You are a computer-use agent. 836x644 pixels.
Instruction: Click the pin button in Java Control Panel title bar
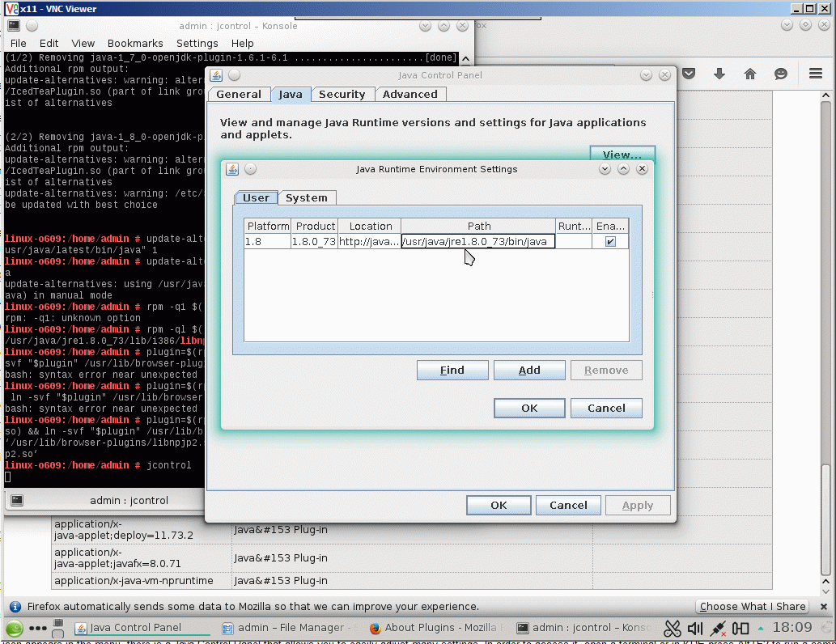234,75
